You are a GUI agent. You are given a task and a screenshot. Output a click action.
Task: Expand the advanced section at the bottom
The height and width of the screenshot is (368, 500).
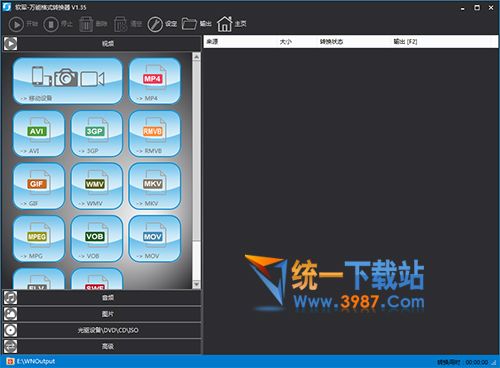[102, 347]
